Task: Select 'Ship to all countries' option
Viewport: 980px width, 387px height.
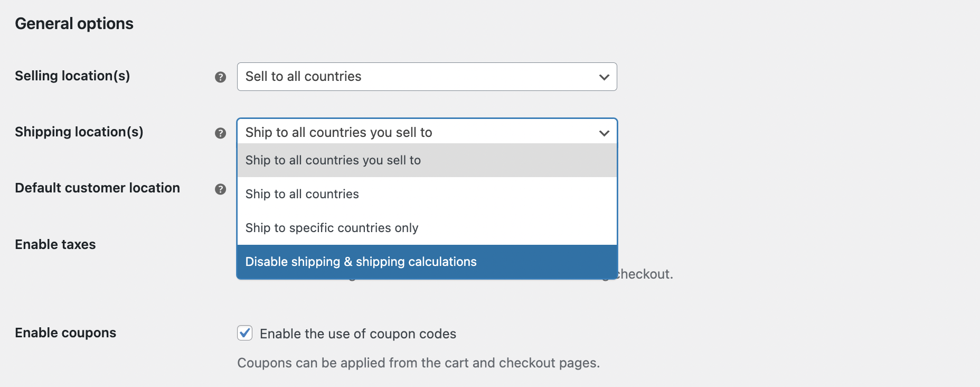Action: point(302,194)
